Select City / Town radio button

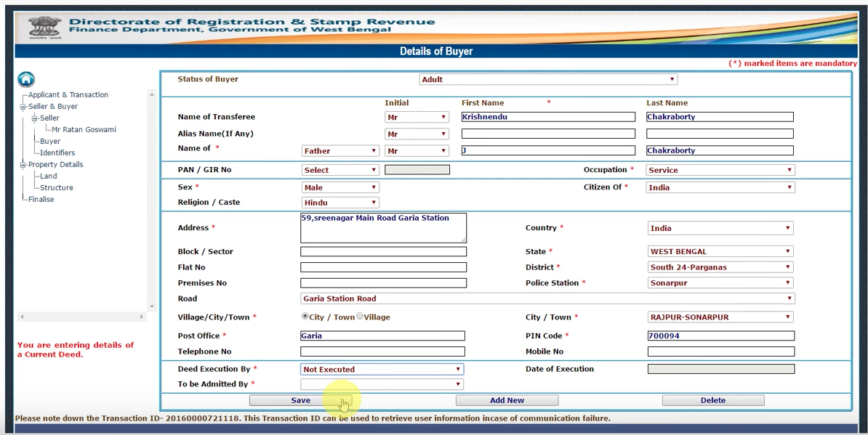coord(305,316)
